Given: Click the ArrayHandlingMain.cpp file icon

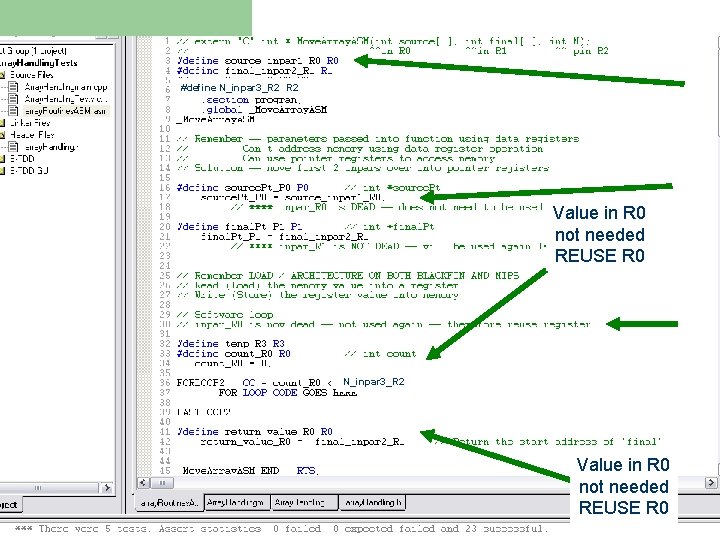Looking at the screenshot, I should coord(14,87).
